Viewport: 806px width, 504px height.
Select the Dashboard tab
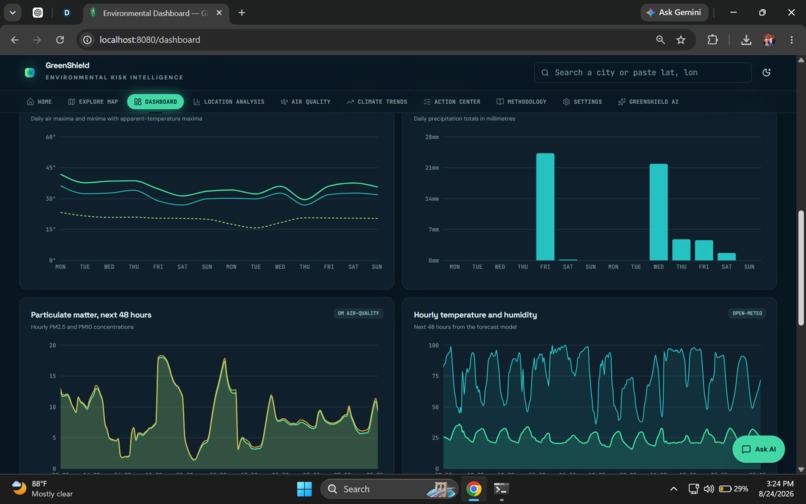tap(155, 102)
